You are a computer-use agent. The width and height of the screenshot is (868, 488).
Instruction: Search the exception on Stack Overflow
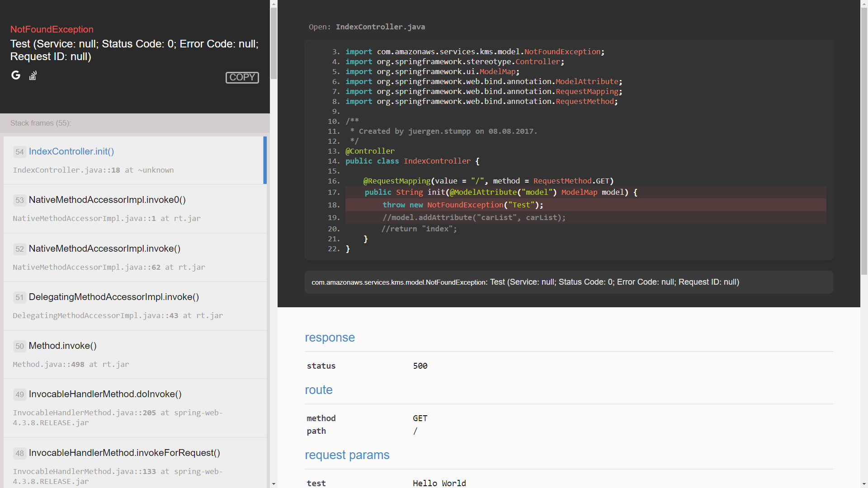pyautogui.click(x=33, y=75)
